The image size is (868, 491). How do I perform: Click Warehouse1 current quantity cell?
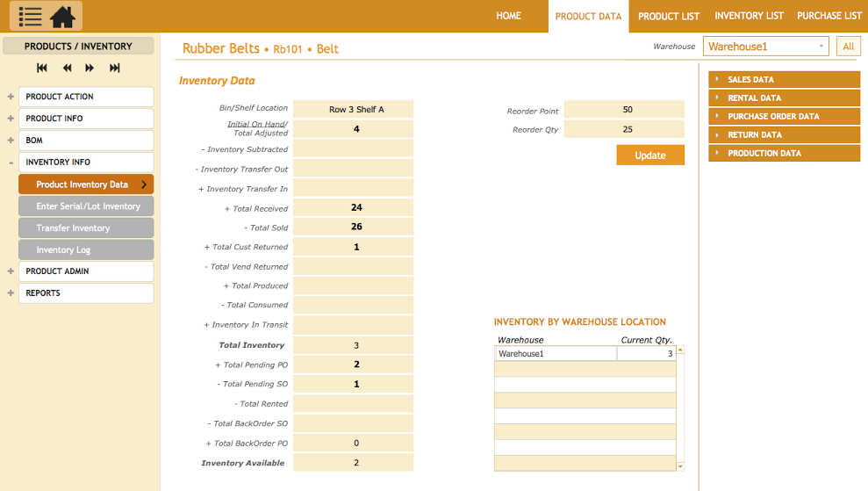tap(647, 354)
